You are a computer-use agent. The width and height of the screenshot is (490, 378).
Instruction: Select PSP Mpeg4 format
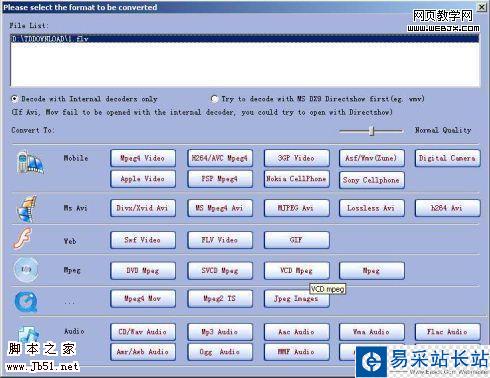(x=220, y=179)
